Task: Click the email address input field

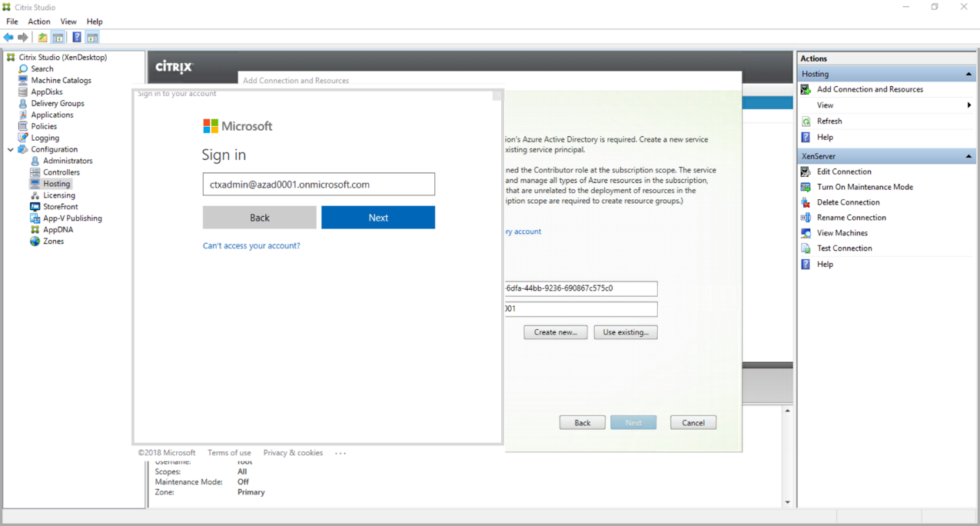Action: (x=318, y=185)
